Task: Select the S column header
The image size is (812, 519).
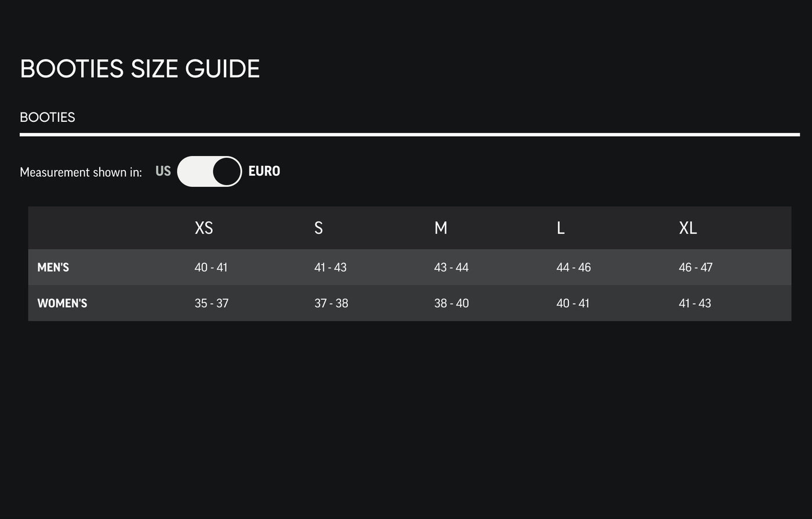Action: tap(318, 228)
